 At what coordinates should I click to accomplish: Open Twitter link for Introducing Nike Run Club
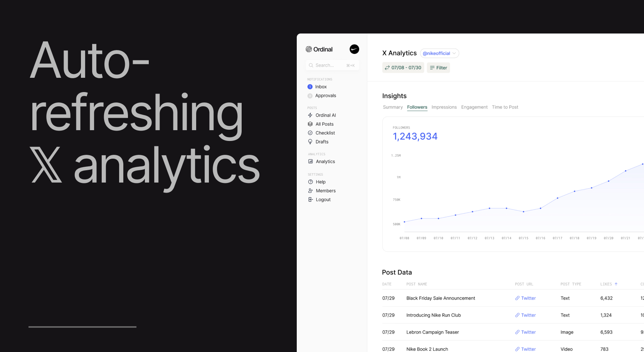click(x=525, y=315)
